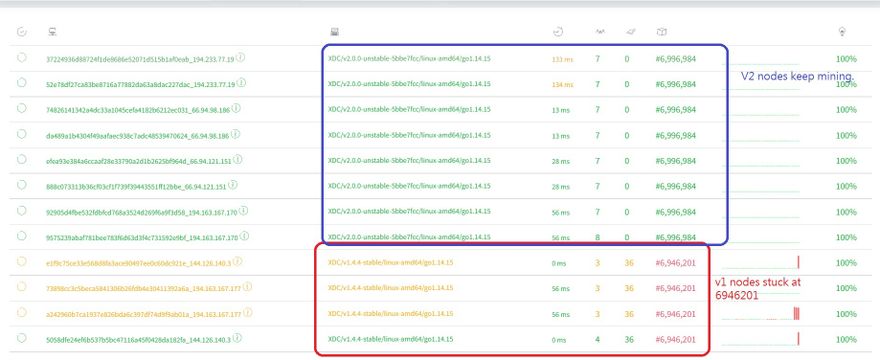The height and width of the screenshot is (360, 880).
Task: Pin node 9575239abaf781be using its circle
Action: [x=21, y=236]
